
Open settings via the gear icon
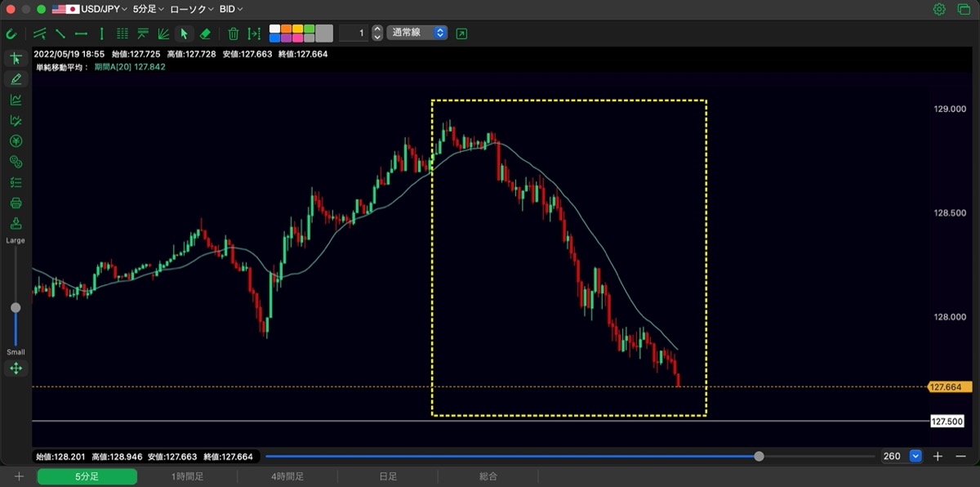939,10
